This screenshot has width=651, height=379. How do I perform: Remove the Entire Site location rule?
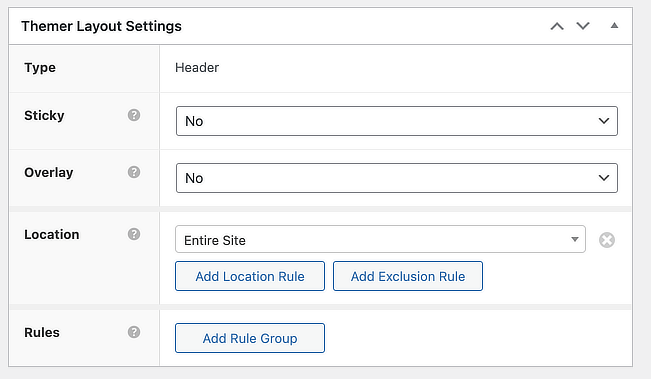[x=607, y=240]
